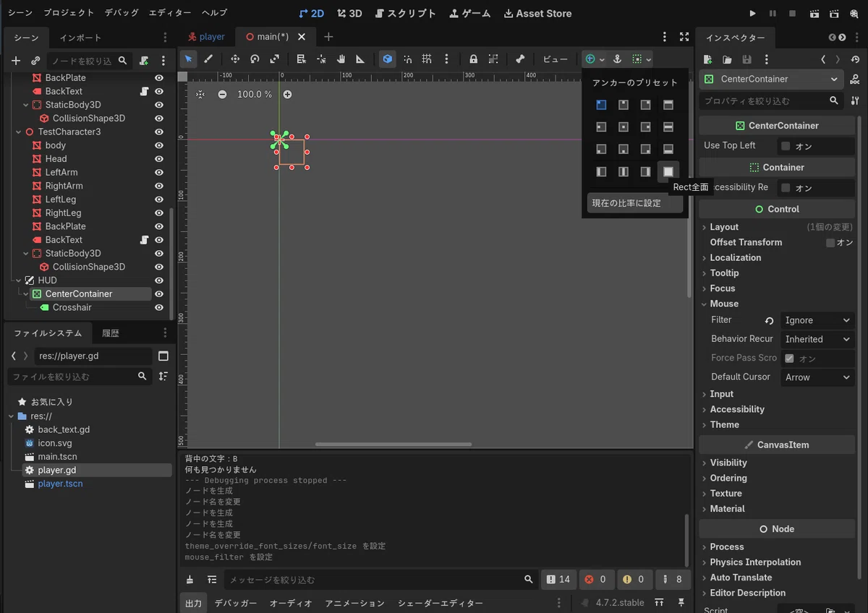
Task: Collapse the TestCharacter3 tree node
Action: [x=19, y=132]
